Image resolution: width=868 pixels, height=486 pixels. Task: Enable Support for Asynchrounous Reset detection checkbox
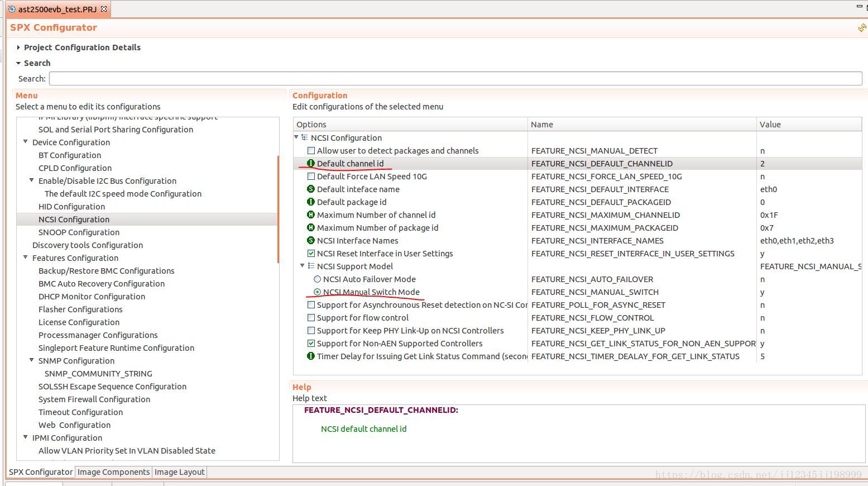(311, 305)
